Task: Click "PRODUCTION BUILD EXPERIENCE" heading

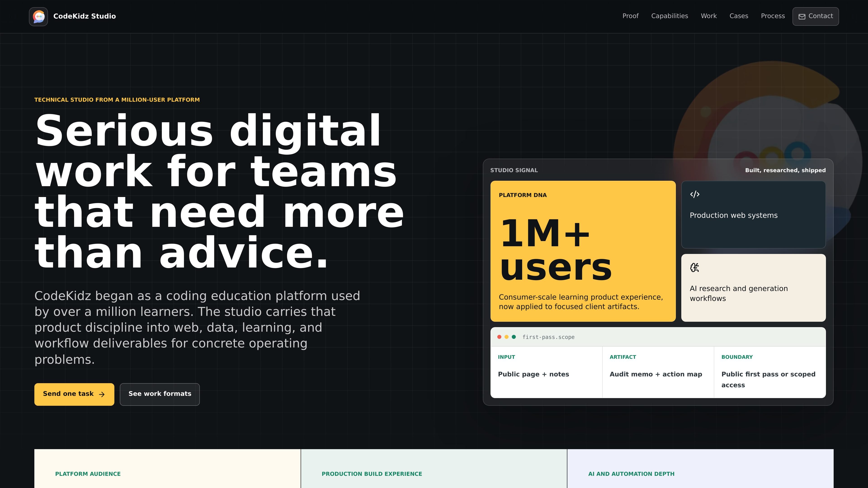Action: (x=372, y=474)
